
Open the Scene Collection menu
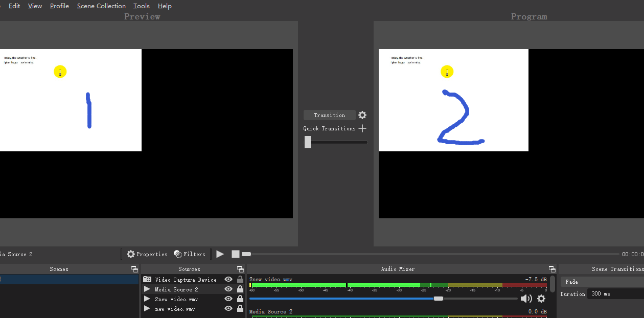(101, 6)
